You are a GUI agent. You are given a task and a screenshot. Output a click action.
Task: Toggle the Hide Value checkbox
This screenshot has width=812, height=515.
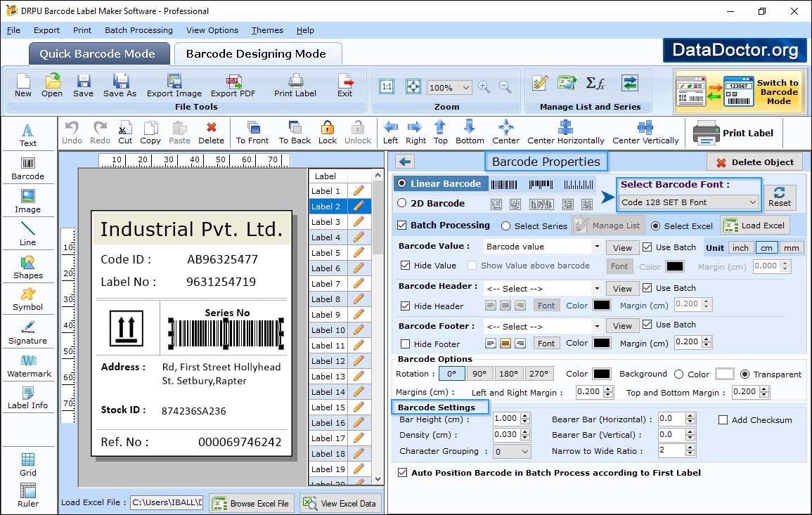click(406, 266)
